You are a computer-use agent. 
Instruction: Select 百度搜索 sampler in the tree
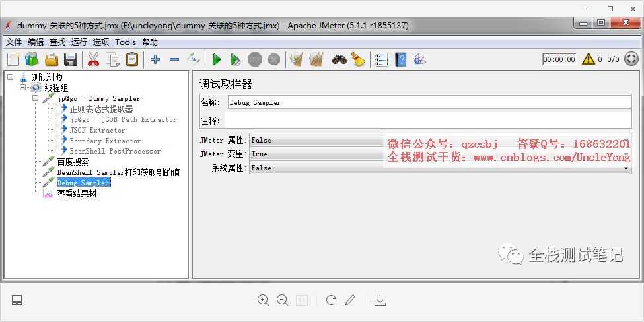(73, 162)
